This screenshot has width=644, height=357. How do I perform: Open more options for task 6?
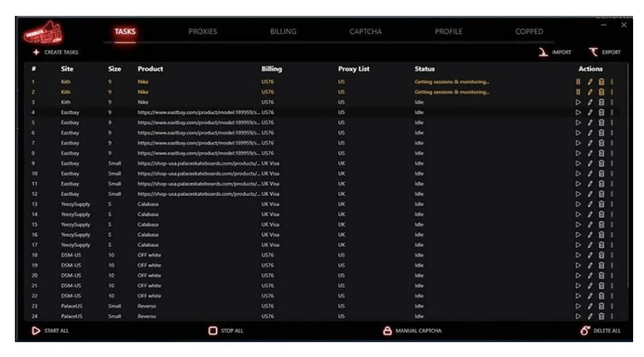612,133
